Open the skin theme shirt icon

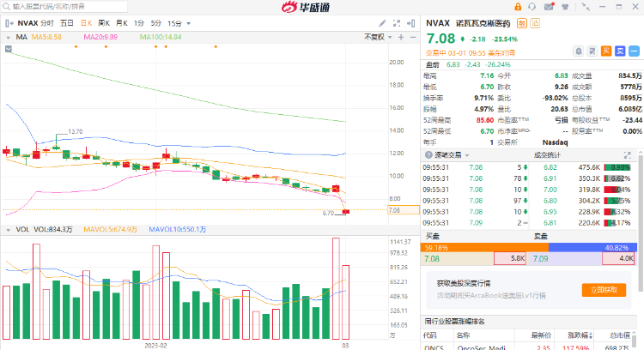click(565, 7)
